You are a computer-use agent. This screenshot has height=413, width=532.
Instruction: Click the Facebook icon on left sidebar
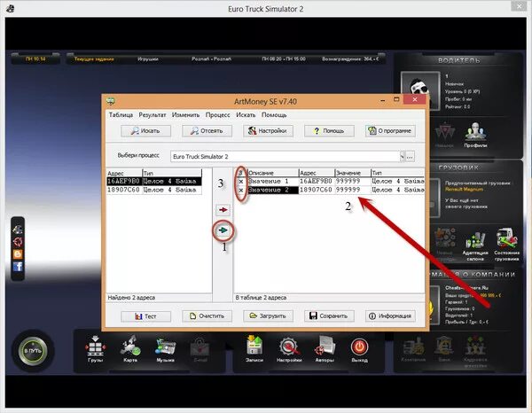click(18, 267)
